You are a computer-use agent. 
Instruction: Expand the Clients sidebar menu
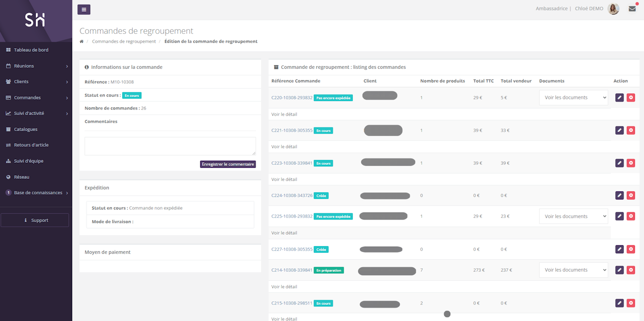[36, 81]
